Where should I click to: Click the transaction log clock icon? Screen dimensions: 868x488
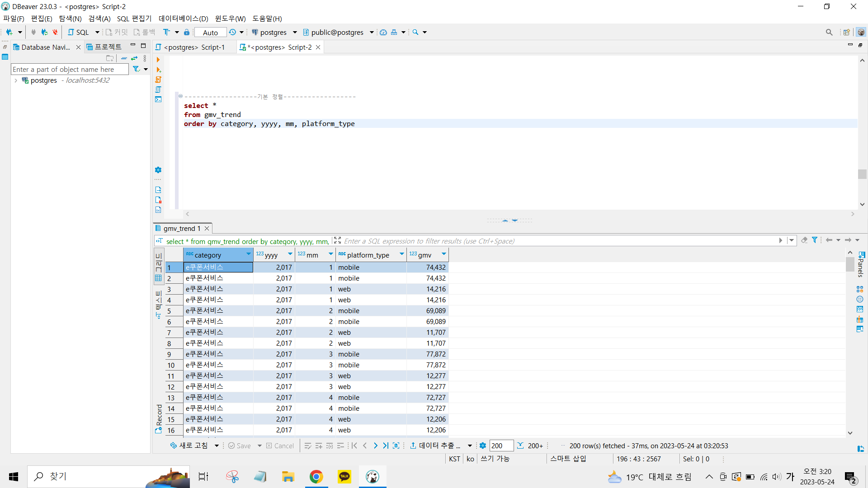click(232, 32)
